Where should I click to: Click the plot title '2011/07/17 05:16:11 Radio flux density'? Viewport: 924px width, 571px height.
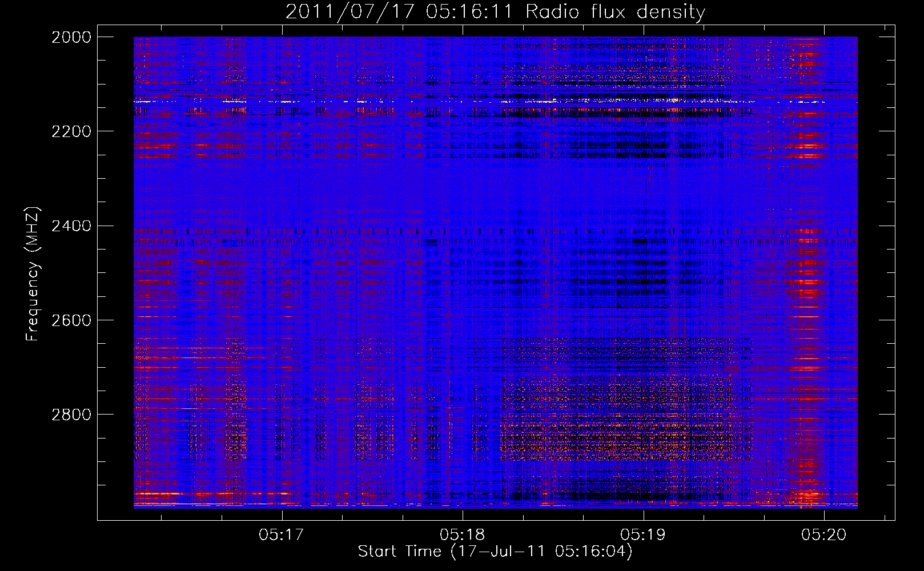495,12
